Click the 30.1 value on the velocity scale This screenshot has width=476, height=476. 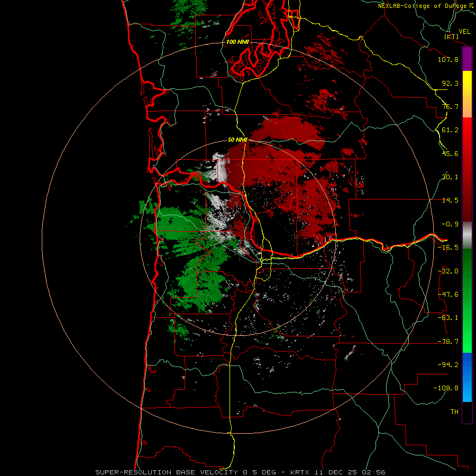(450, 177)
